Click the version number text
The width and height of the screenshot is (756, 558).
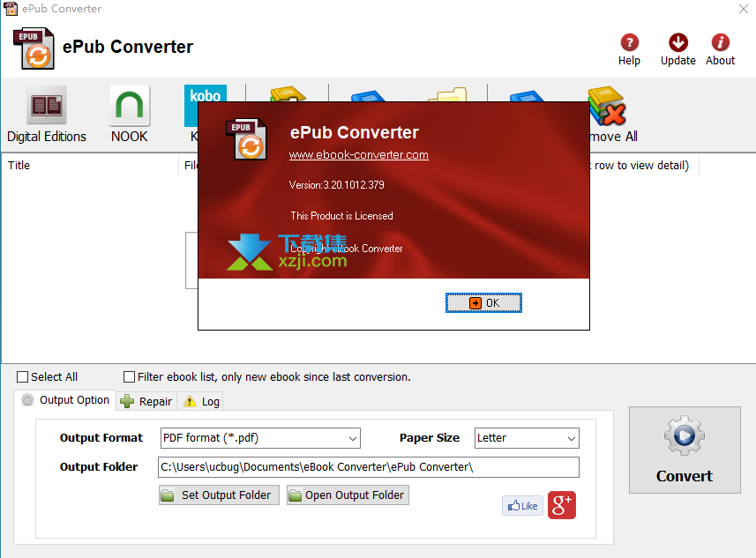tap(336, 185)
